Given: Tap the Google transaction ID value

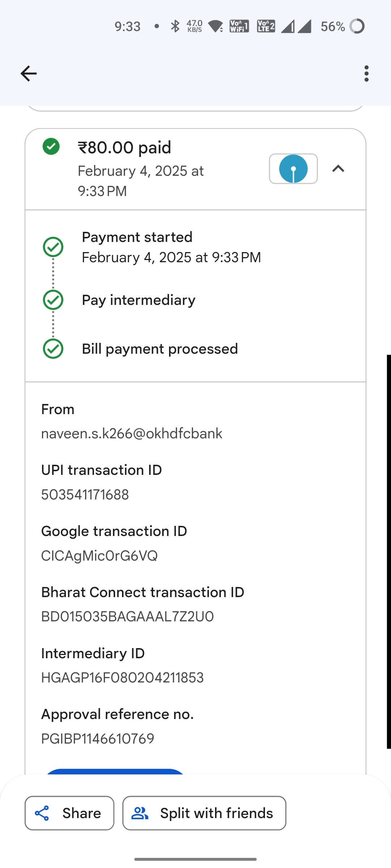Looking at the screenshot, I should [x=100, y=556].
